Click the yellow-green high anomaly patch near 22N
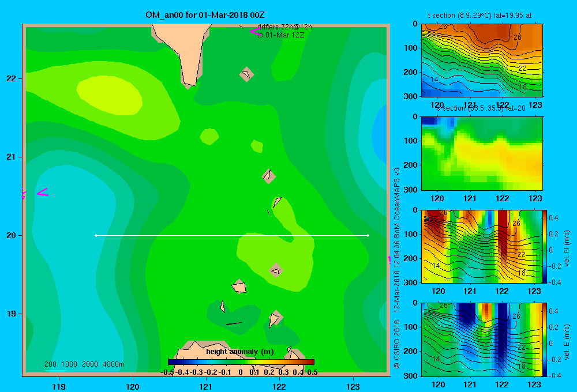Viewport: 577px width, 392px height. [x=110, y=95]
